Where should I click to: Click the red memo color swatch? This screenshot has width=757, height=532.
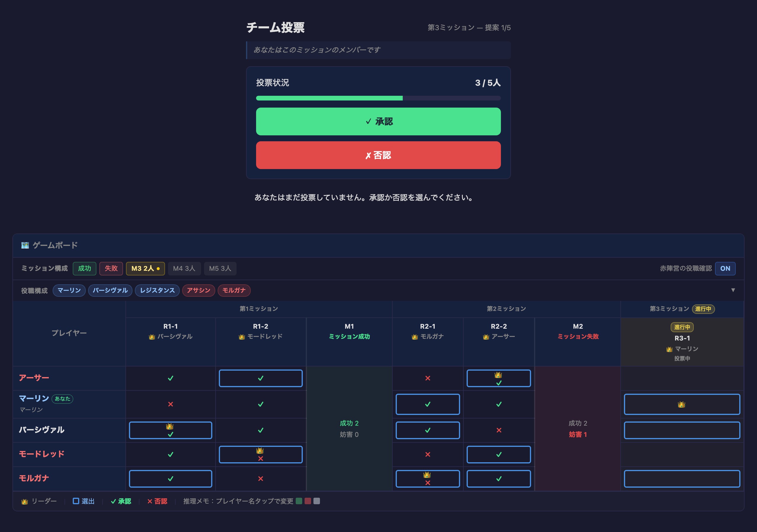click(x=308, y=501)
